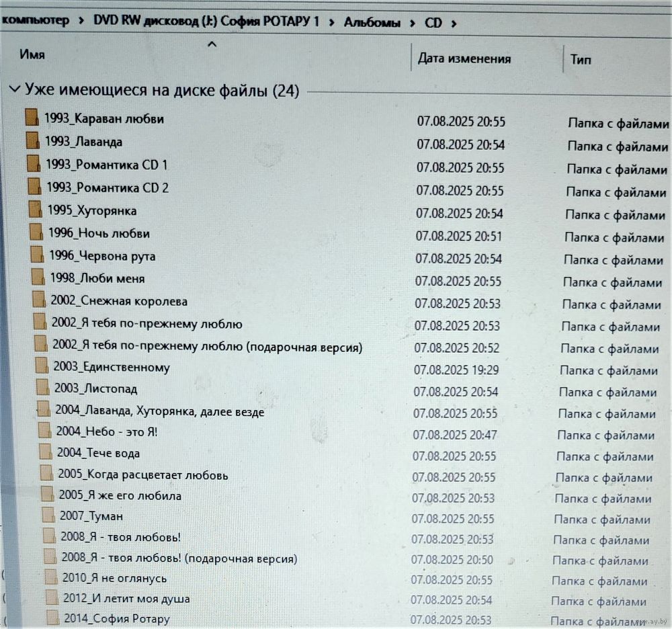Open breadcrumb chevron after DVD RW дисковод

(331, 22)
